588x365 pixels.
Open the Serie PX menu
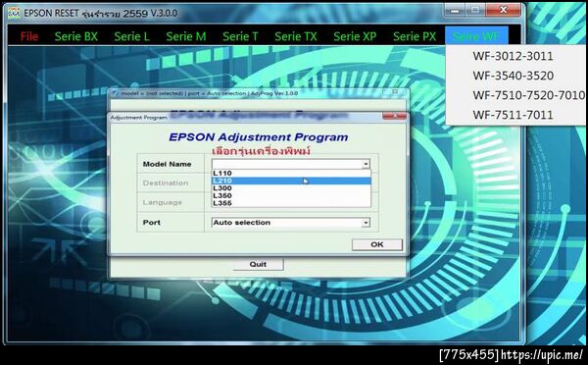[x=415, y=36]
